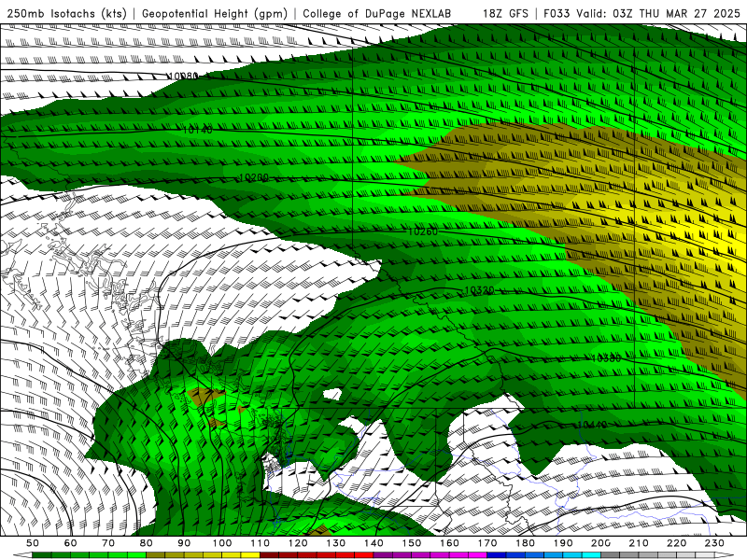Click the 70 value on the color scale
747x560 pixels.
(x=108, y=543)
